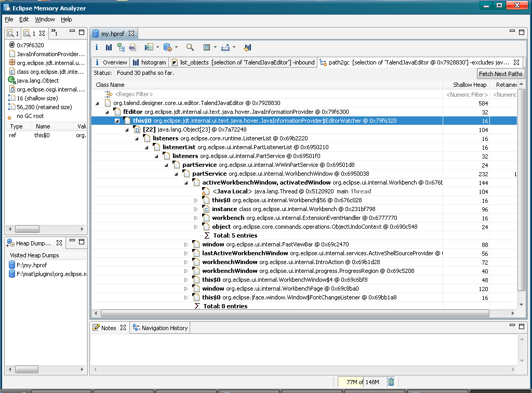Expand the workbench ExtensionEventHandler node
Screen dimensions: 532x393
pyautogui.click(x=196, y=218)
